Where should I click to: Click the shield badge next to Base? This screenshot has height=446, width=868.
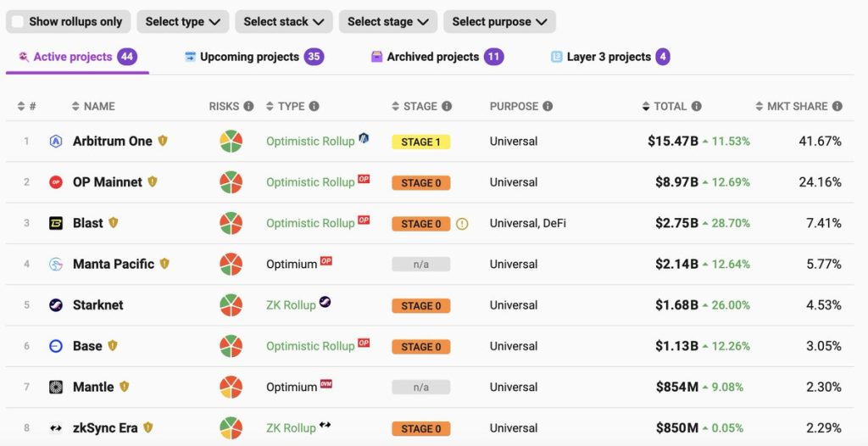click(x=113, y=346)
